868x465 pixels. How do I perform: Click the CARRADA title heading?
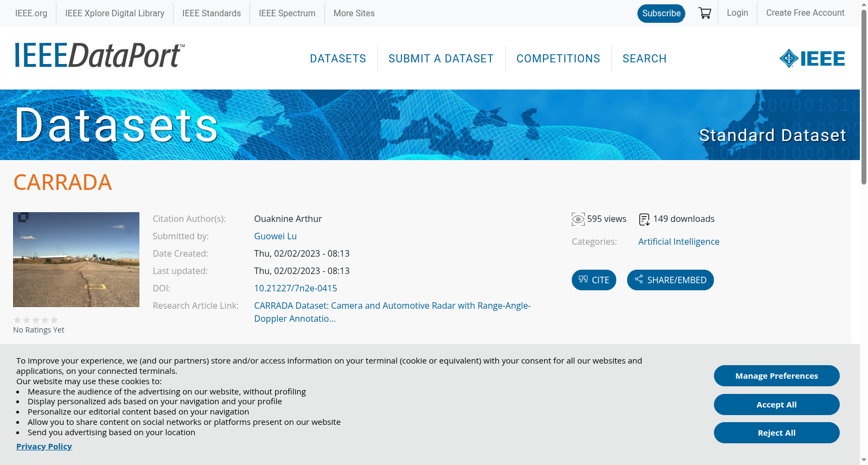62,182
